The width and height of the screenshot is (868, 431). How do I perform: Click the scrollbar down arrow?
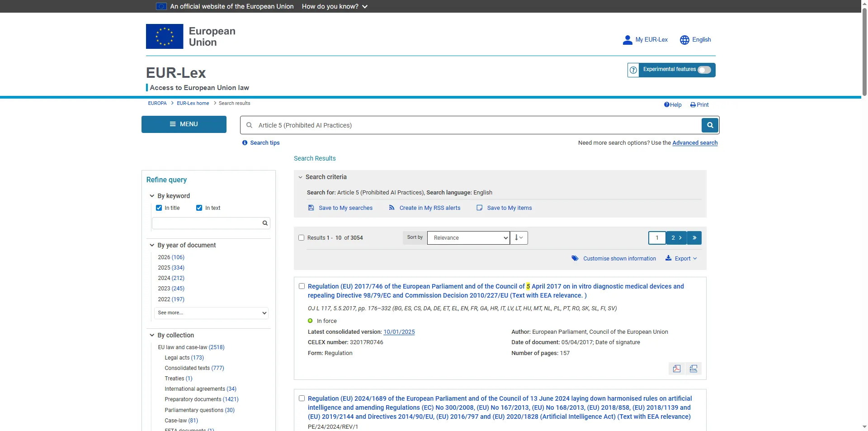(x=864, y=427)
